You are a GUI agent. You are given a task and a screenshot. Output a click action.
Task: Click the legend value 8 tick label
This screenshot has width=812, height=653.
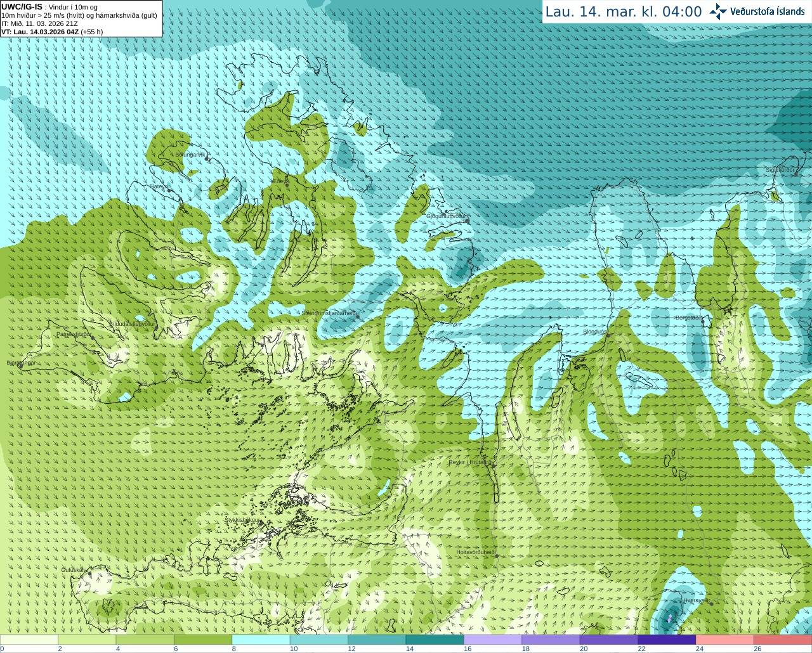234,649
